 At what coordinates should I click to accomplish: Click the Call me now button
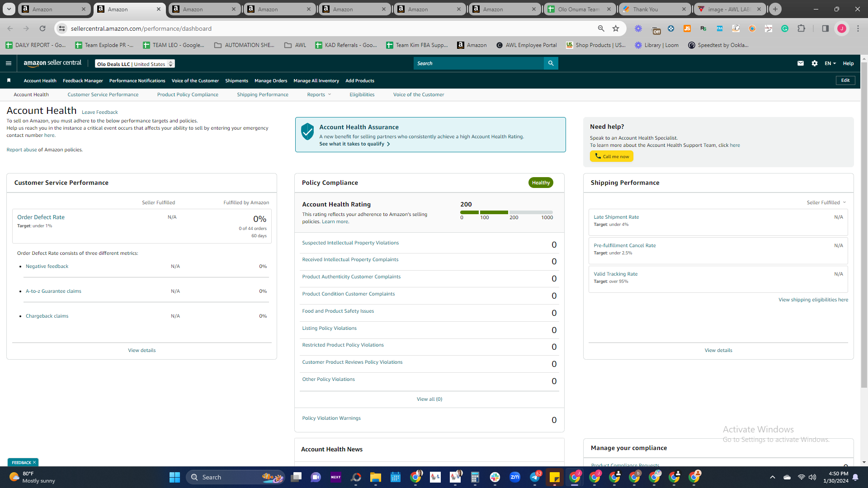pos(611,156)
